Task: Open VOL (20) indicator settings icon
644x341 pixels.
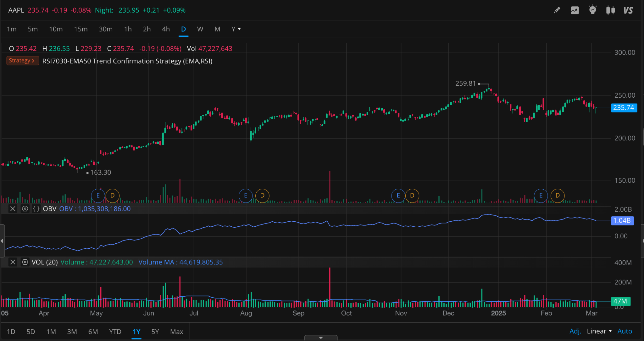Action: [x=25, y=262]
